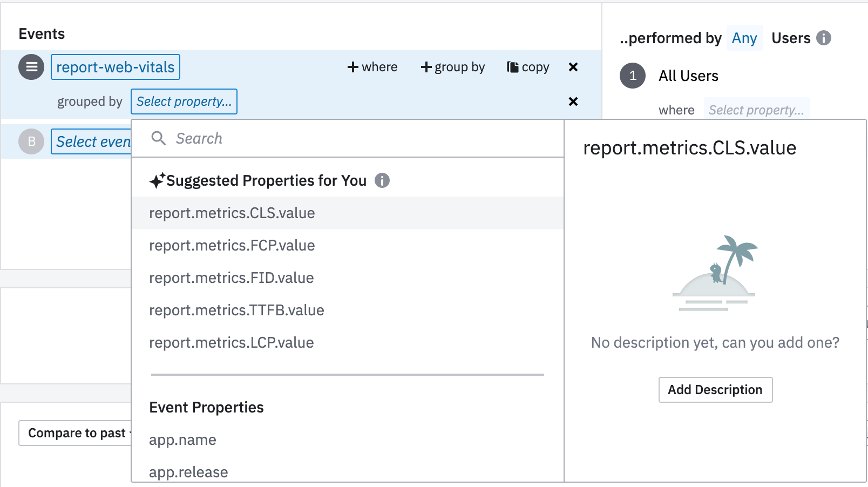Select report.metrics.CLS.value property
The width and height of the screenshot is (868, 487).
click(x=232, y=213)
